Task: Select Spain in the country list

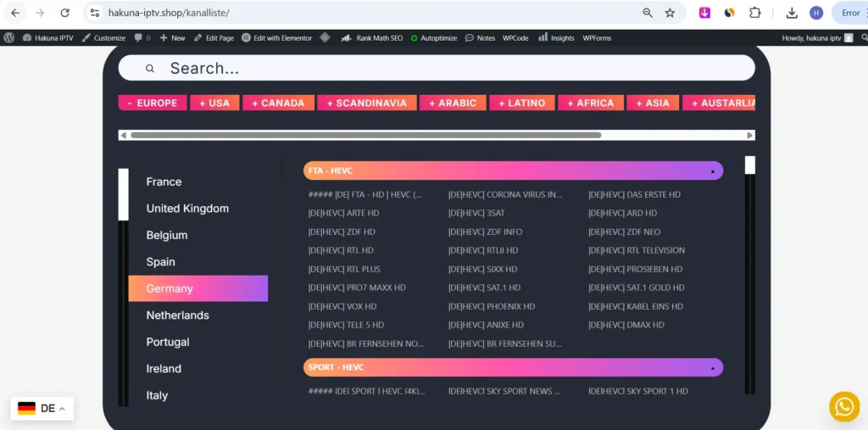Action: coord(160,261)
